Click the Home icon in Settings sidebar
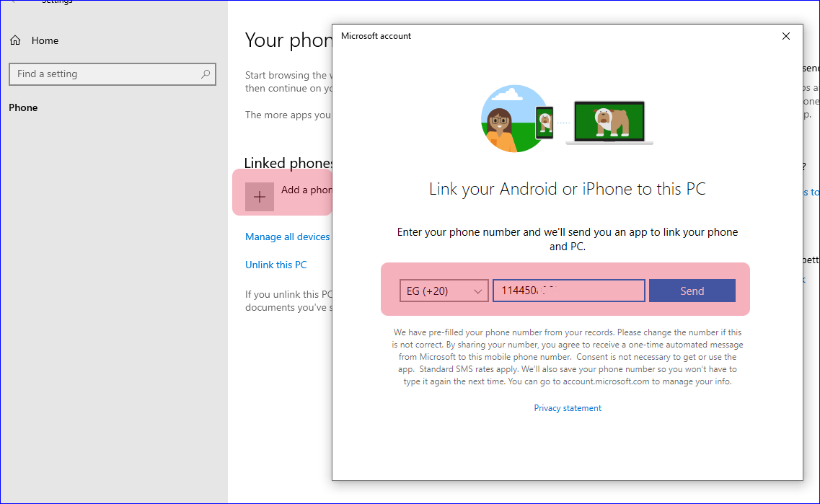The height and width of the screenshot is (504, 820). [15, 40]
